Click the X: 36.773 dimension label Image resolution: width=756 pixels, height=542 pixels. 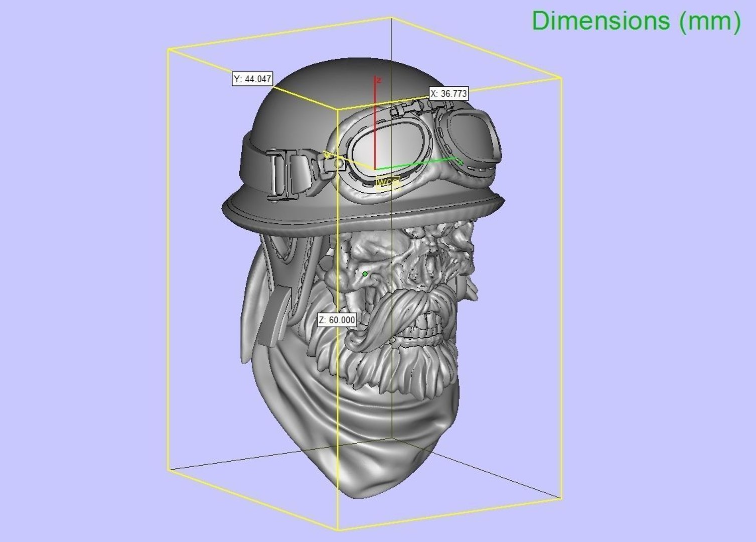tap(449, 93)
